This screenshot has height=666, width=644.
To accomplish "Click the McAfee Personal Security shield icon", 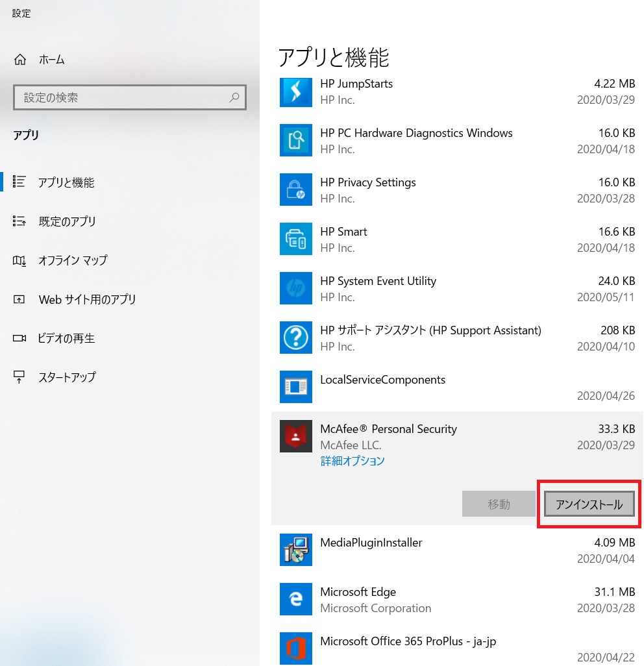I will point(295,436).
